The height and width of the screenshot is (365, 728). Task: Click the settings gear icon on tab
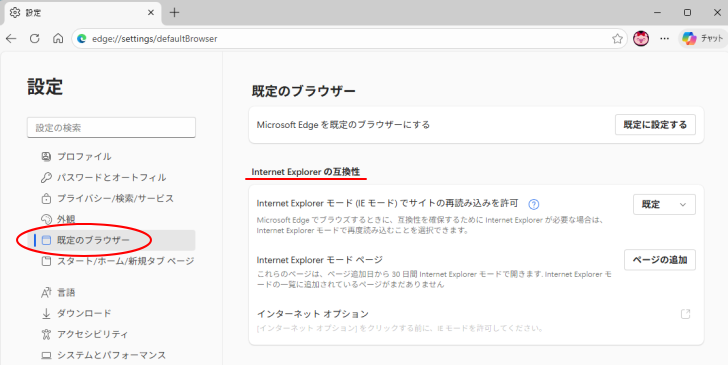tap(15, 13)
